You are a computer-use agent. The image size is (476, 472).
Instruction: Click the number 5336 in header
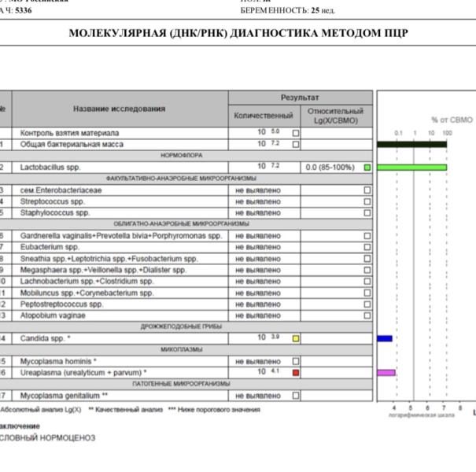pos(24,11)
